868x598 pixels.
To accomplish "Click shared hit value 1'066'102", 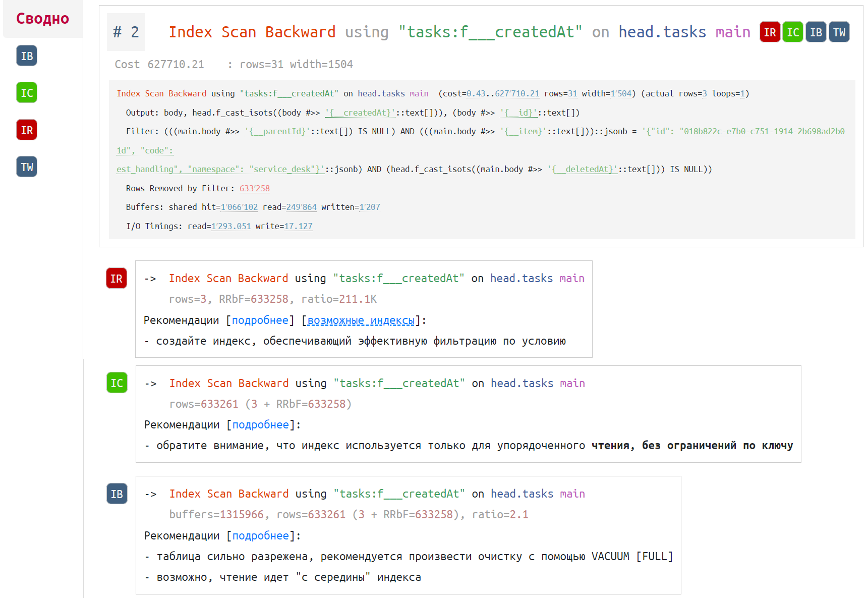I will tap(239, 207).
